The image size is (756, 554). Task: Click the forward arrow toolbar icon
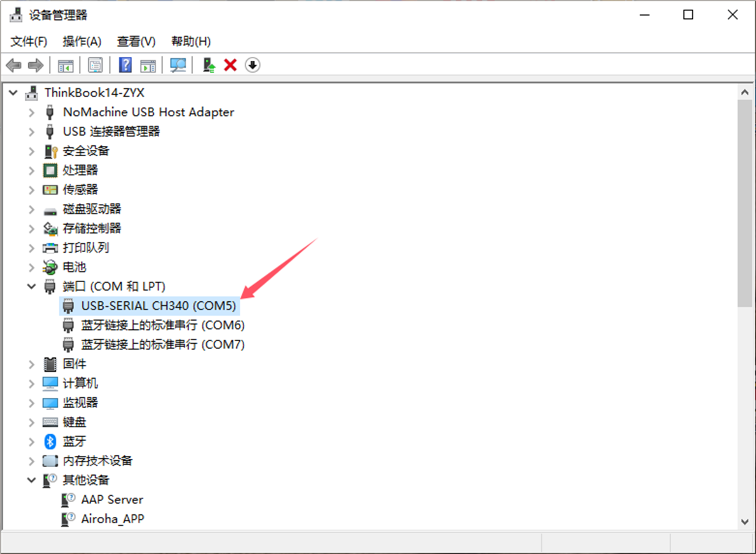click(36, 65)
